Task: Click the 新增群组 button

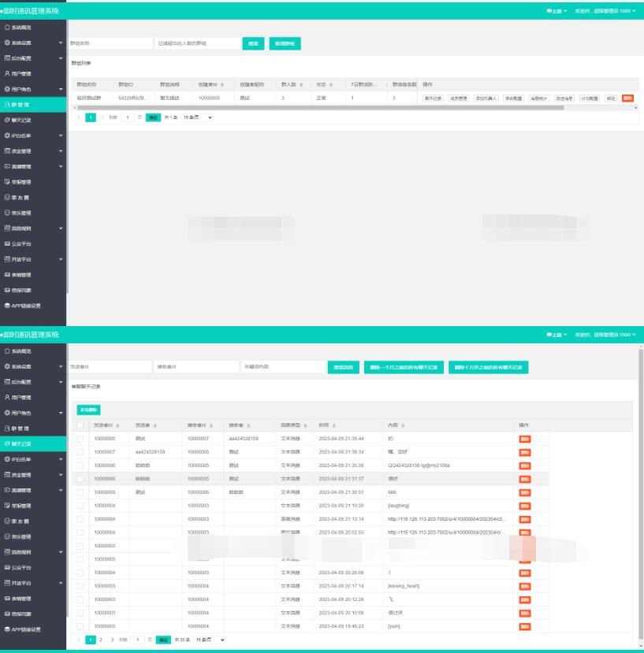Action: click(x=285, y=44)
